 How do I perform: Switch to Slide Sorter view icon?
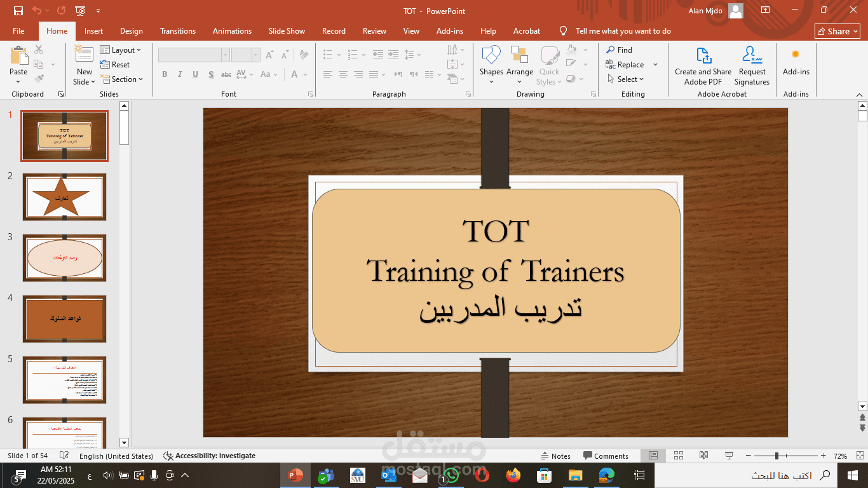[678, 456]
